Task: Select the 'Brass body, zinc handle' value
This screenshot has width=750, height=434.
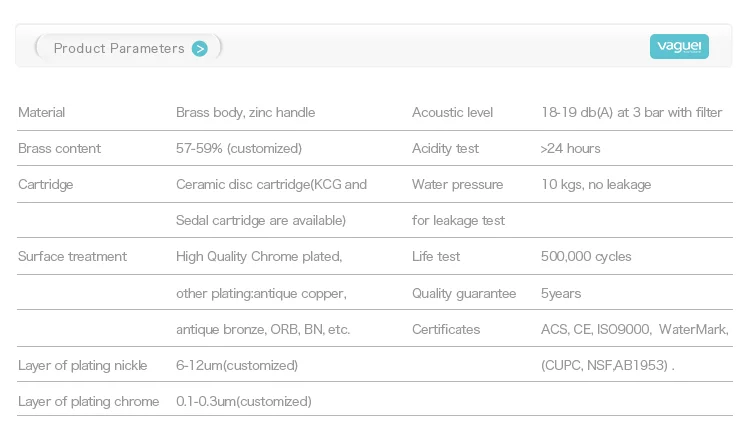Action: tap(245, 113)
